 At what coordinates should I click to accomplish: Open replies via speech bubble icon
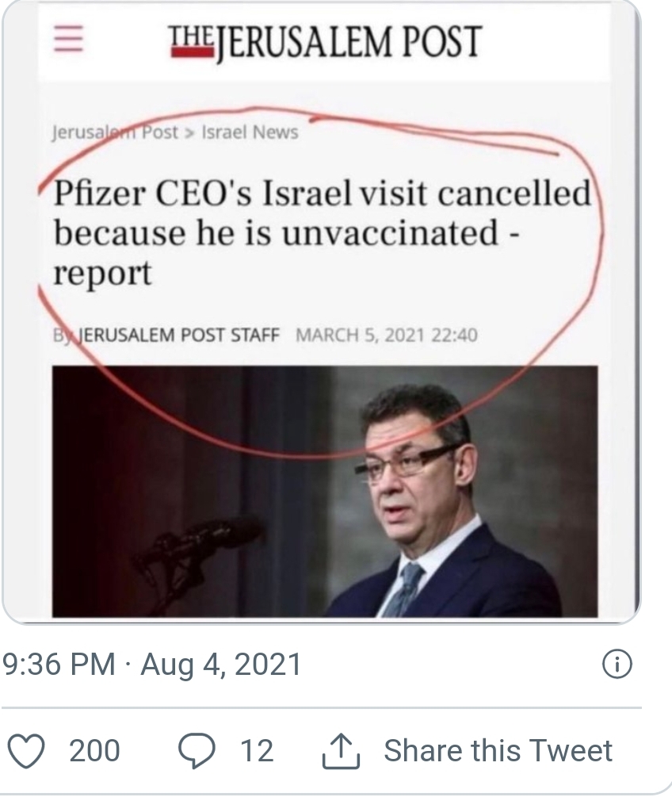(x=197, y=751)
